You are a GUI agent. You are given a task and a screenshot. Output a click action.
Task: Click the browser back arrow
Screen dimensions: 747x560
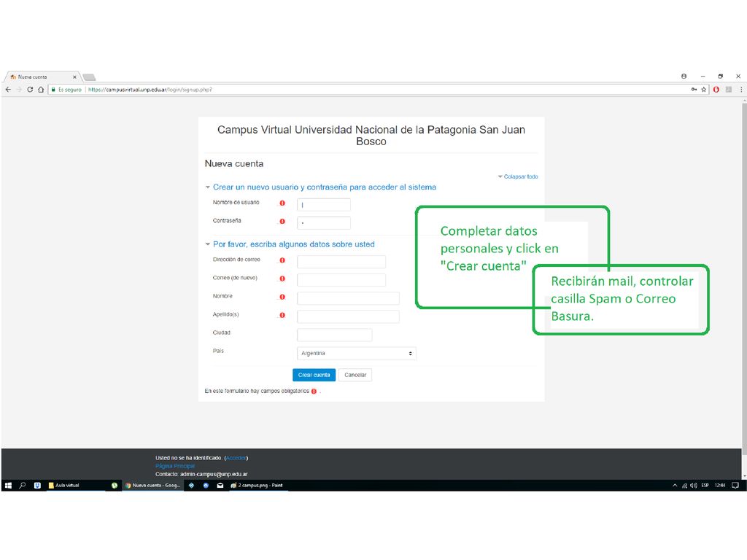click(x=8, y=90)
